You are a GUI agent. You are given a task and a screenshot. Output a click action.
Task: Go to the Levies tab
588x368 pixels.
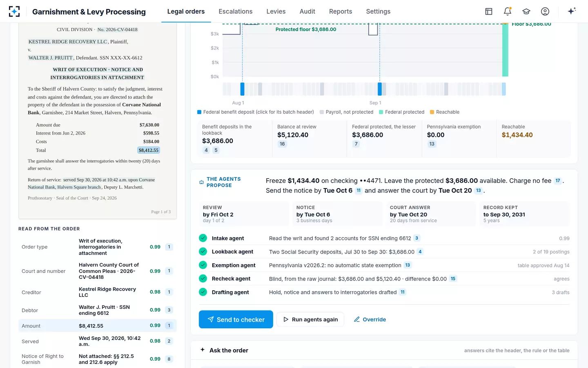point(276,11)
